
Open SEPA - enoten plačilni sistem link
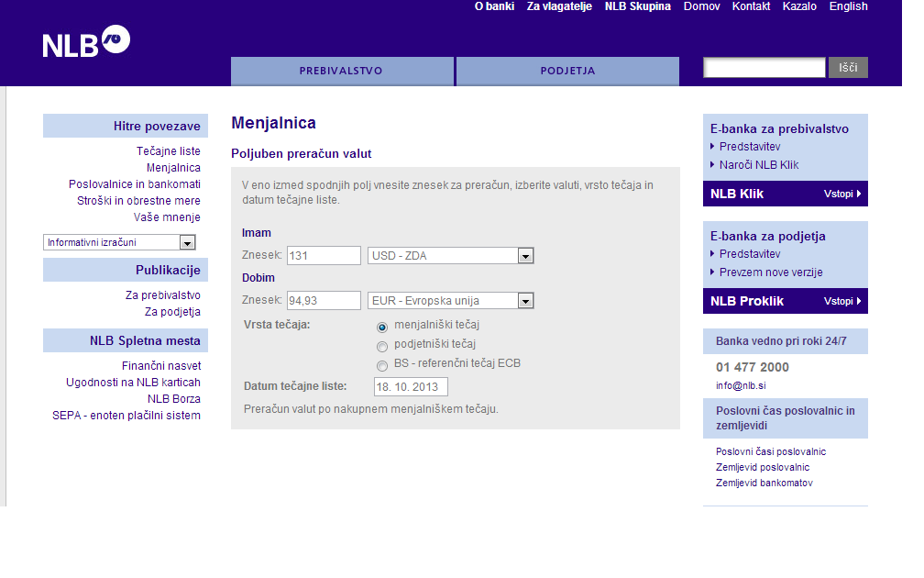126,416
